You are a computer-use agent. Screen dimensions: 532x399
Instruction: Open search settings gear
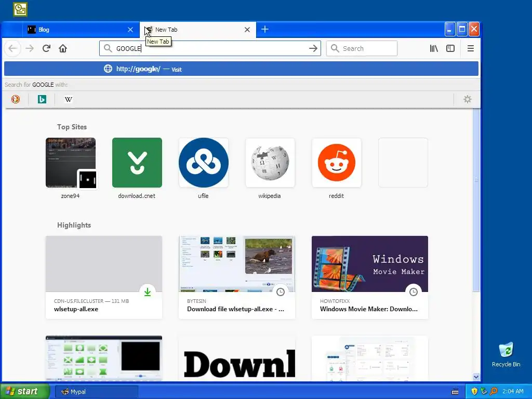[468, 99]
